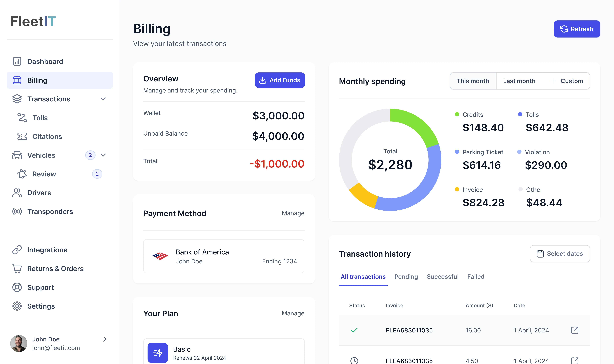
Task: Click John Doe's profile avatar
Action: [x=19, y=343]
